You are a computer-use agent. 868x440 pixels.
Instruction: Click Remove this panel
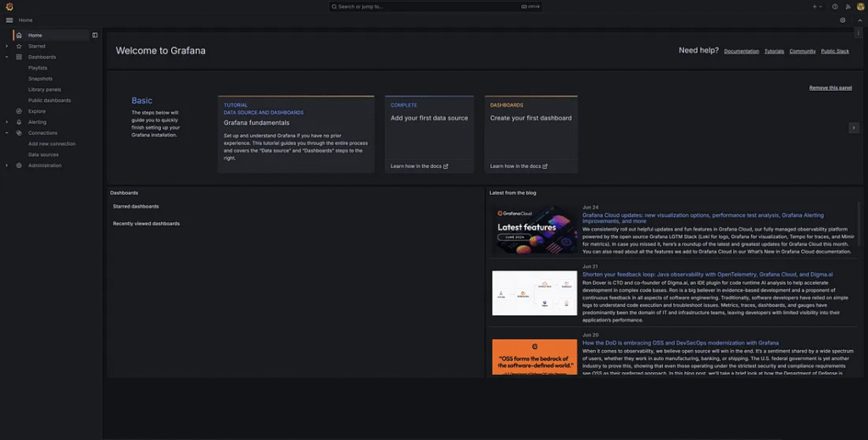tap(831, 87)
